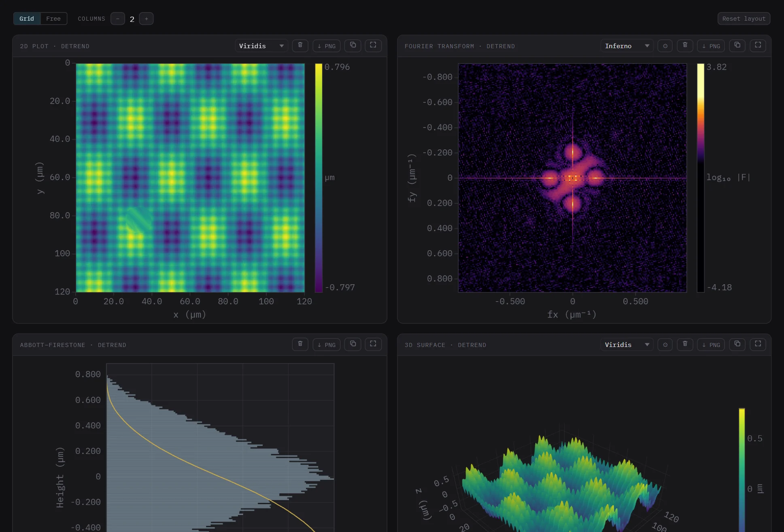This screenshot has height=532, width=784.
Task: Open Inferno colormap dropdown in Fourier Transform
Action: tap(627, 46)
